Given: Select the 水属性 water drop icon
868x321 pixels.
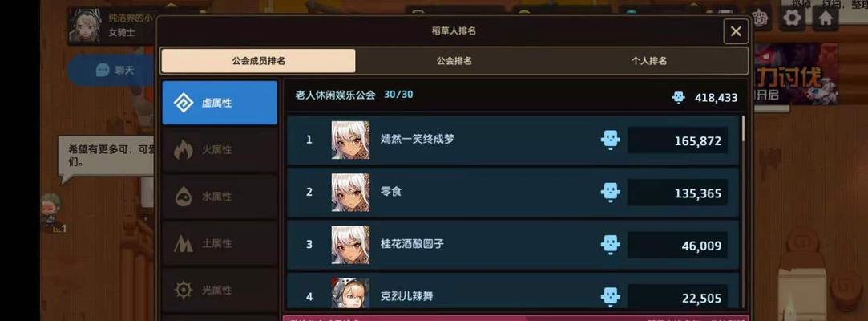Looking at the screenshot, I should pyautogui.click(x=184, y=197).
